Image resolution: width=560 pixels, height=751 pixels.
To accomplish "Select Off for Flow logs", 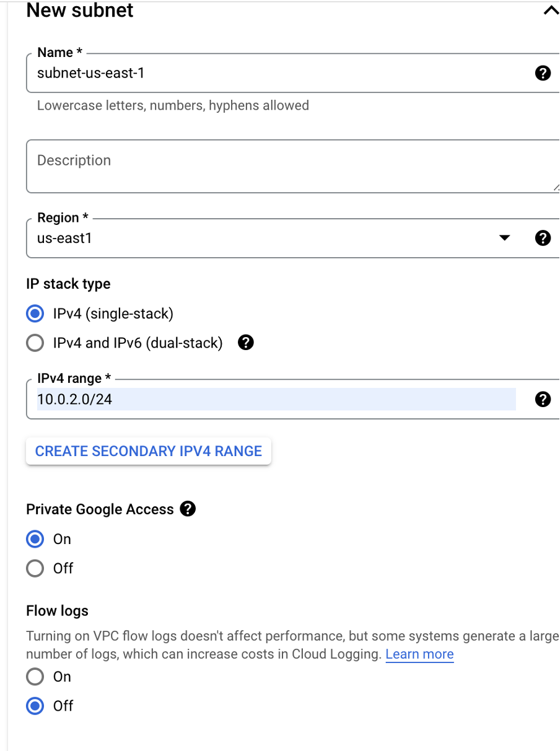I will 35,706.
